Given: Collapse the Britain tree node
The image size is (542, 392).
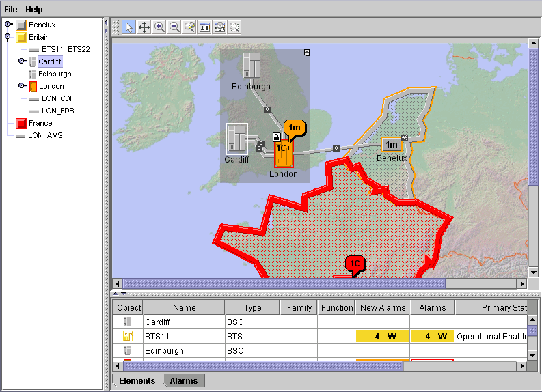Looking at the screenshot, I should tap(8, 37).
